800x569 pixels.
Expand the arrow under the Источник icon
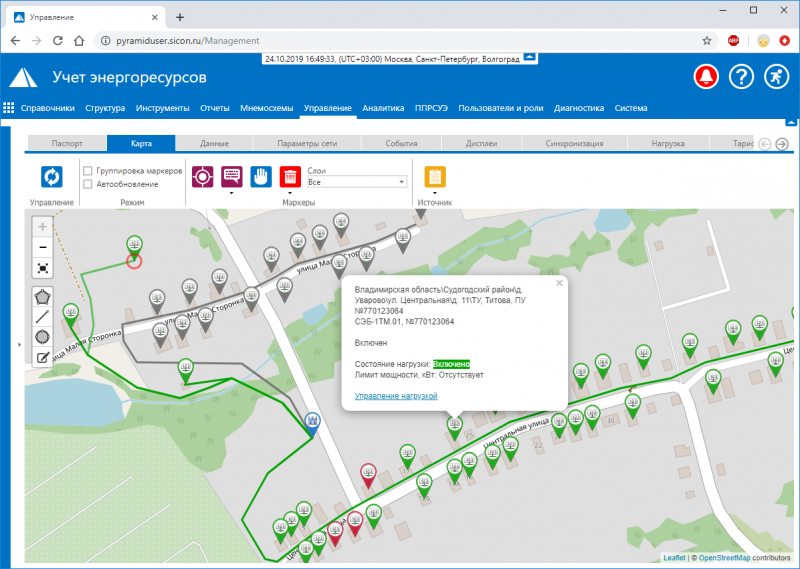(x=435, y=192)
